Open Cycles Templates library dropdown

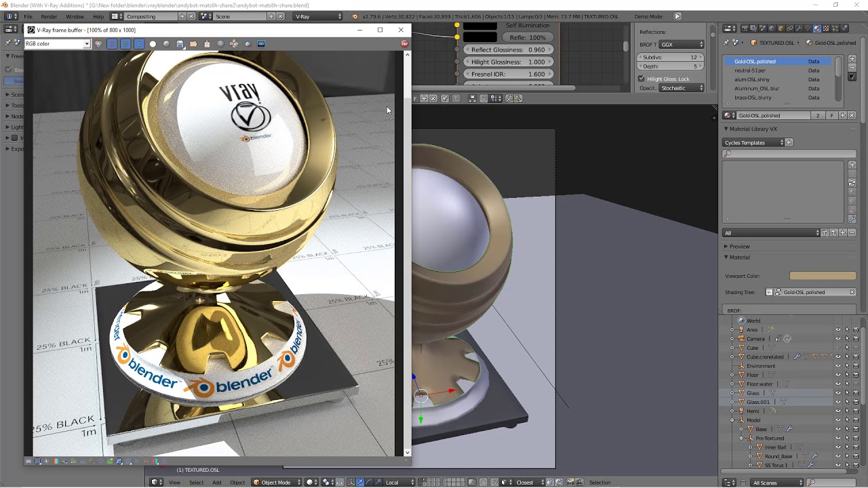pos(753,142)
